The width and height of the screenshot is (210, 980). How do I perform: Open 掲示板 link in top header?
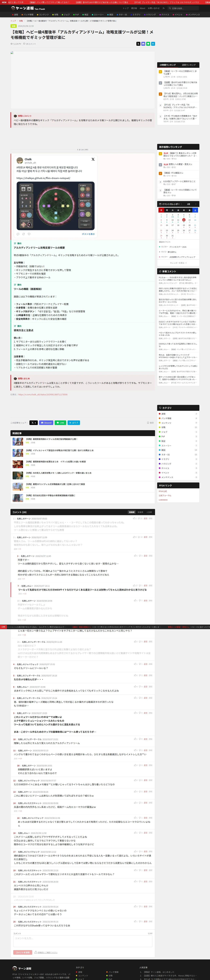[x=134, y=8]
